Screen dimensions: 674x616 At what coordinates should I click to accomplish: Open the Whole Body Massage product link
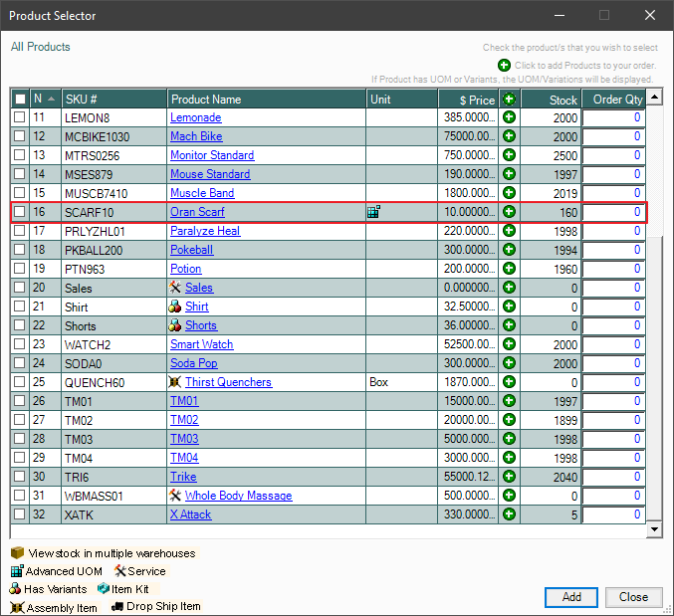click(x=238, y=496)
